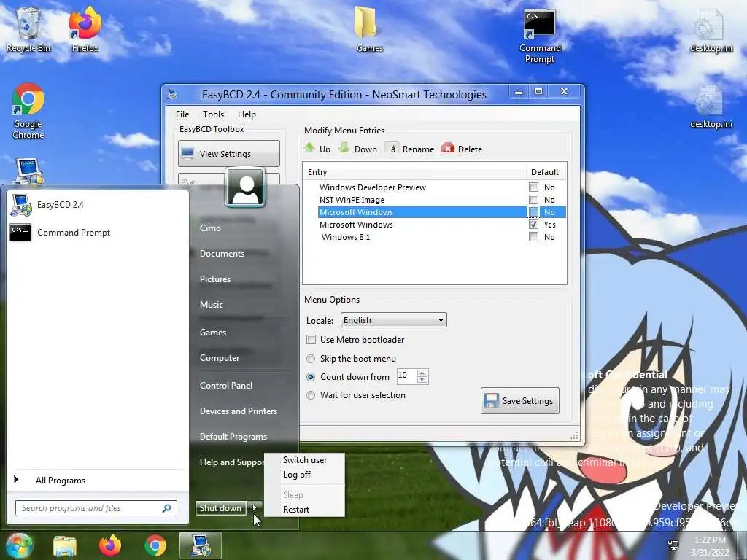Select the lower desktop.ini file icon
The height and width of the screenshot is (560, 747).
click(711, 106)
